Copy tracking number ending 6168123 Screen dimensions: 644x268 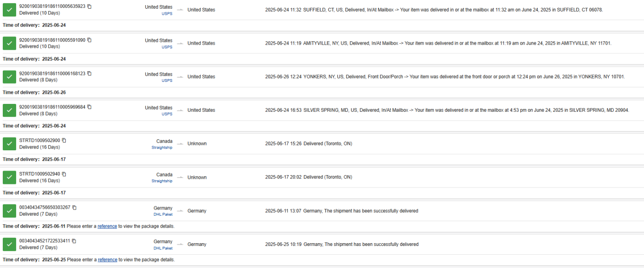click(89, 74)
